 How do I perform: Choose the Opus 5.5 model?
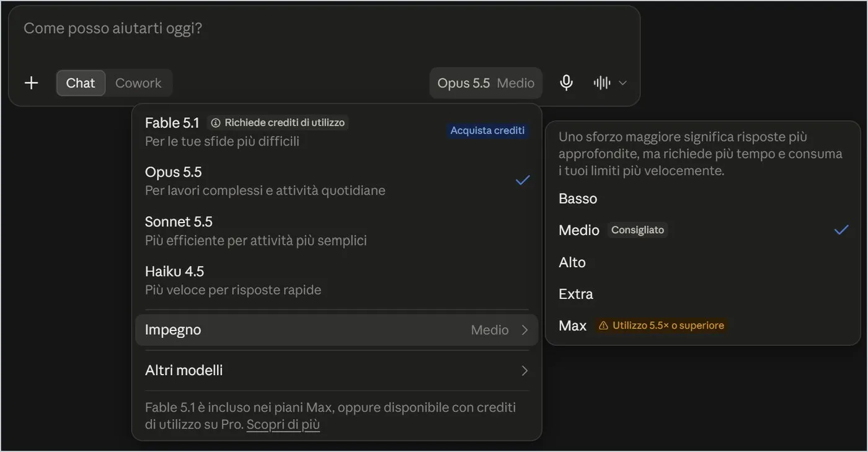click(x=337, y=180)
